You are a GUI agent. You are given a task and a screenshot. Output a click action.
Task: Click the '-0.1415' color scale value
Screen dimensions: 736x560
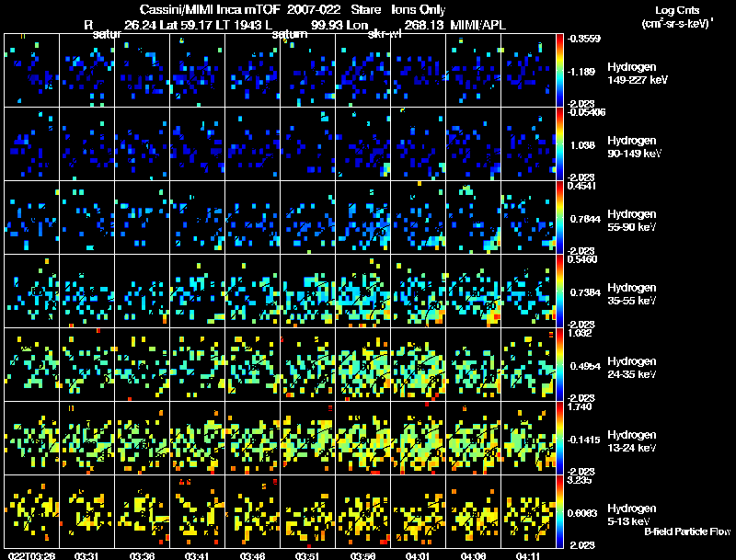click(583, 440)
